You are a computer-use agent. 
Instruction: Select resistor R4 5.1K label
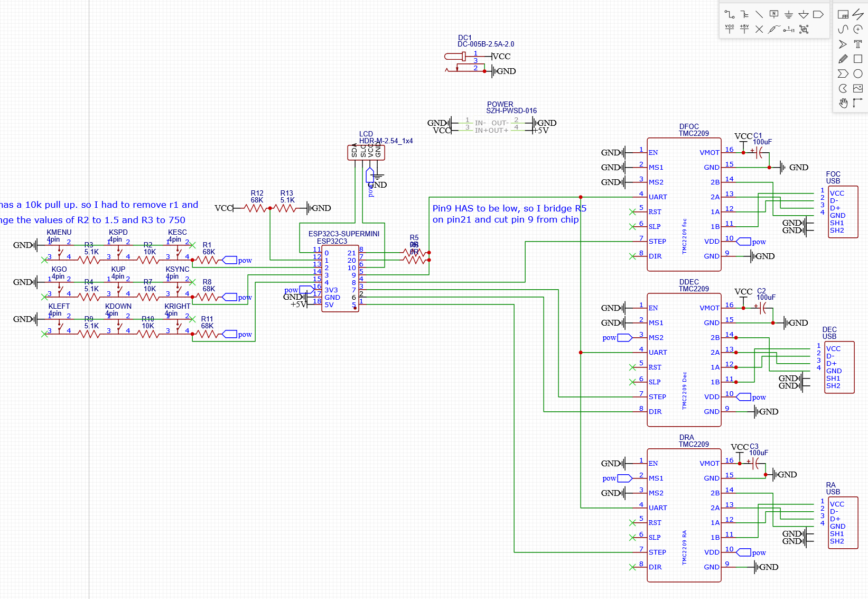(x=91, y=285)
